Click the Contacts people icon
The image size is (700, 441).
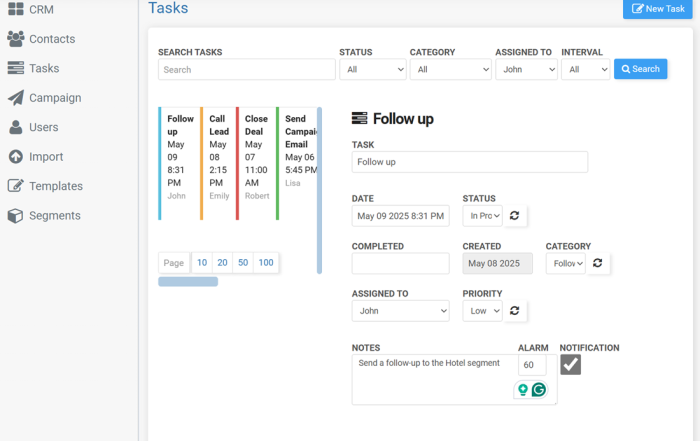pos(16,39)
